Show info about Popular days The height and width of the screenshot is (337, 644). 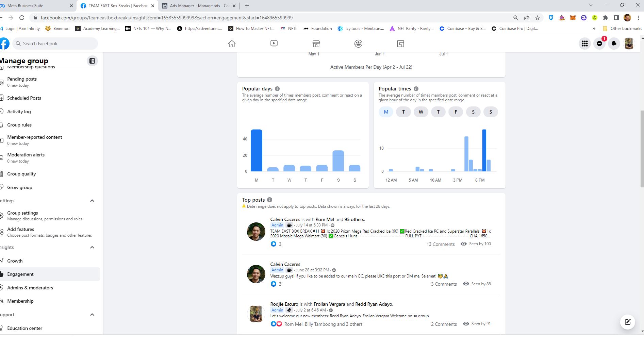277,89
